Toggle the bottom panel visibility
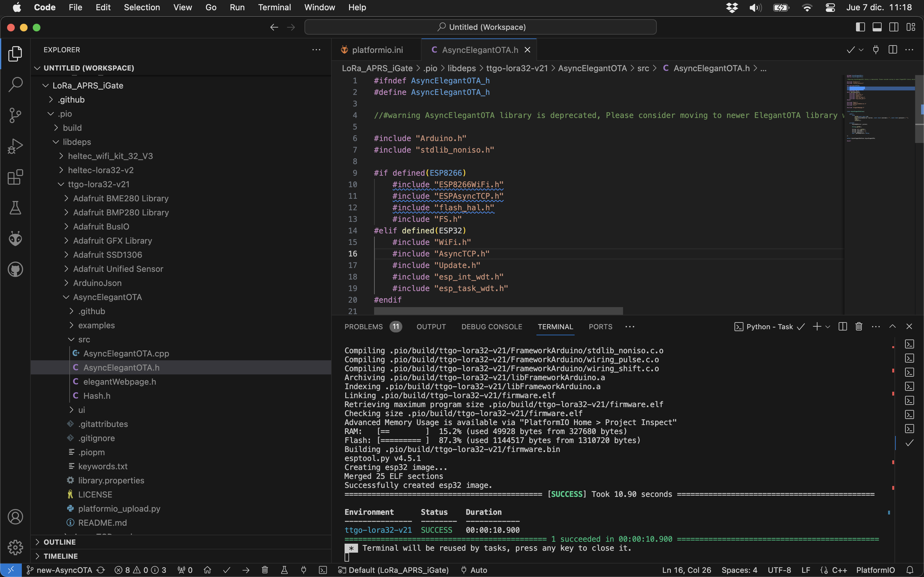924x577 pixels. [877, 27]
